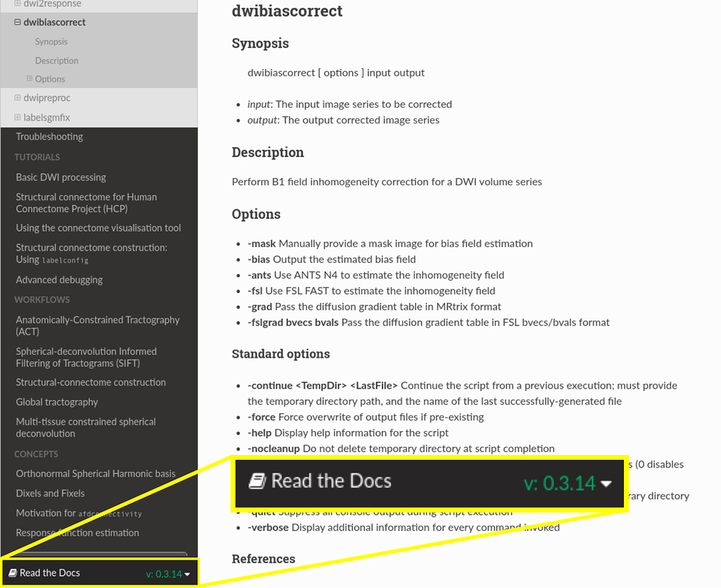Open the v: 0.3.14 selector on the bottom sidebar bar
Image resolution: width=721 pixels, height=588 pixels.
166,573
